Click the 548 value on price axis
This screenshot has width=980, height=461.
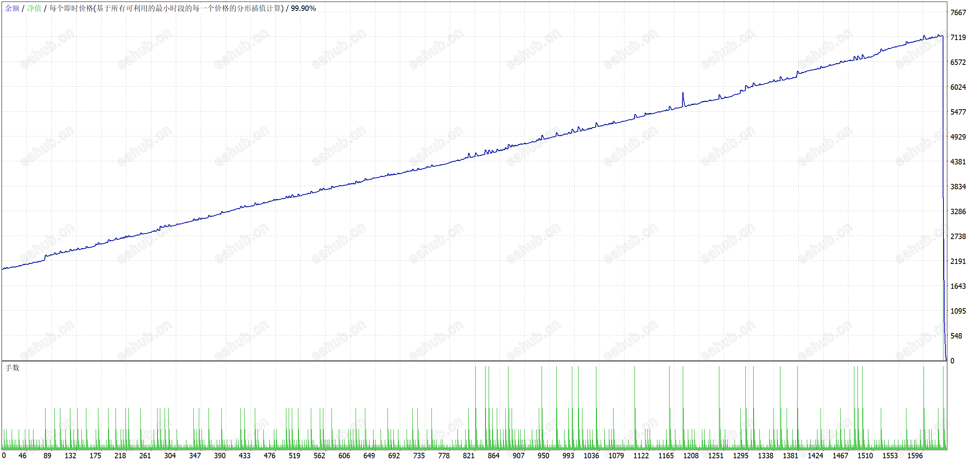(x=956, y=336)
